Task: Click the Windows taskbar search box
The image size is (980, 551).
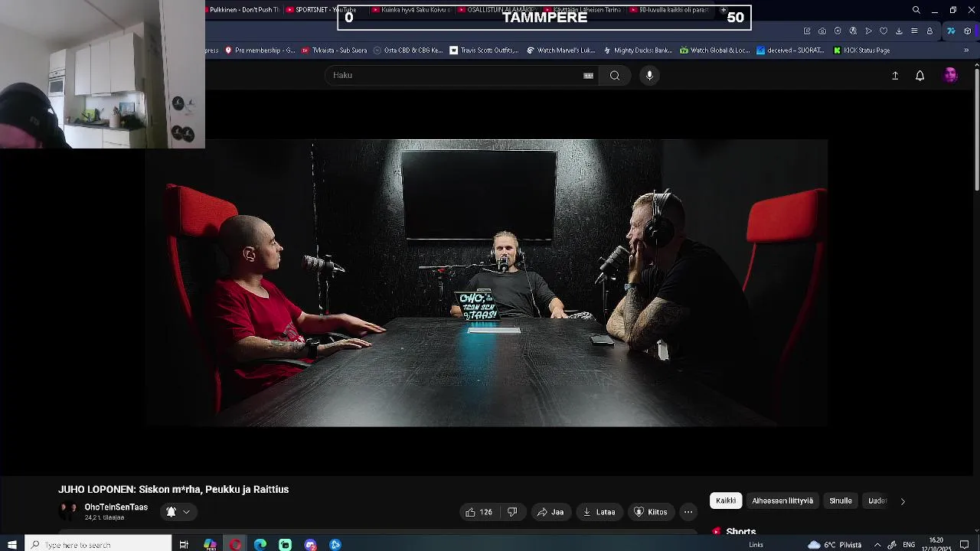Action: click(98, 544)
